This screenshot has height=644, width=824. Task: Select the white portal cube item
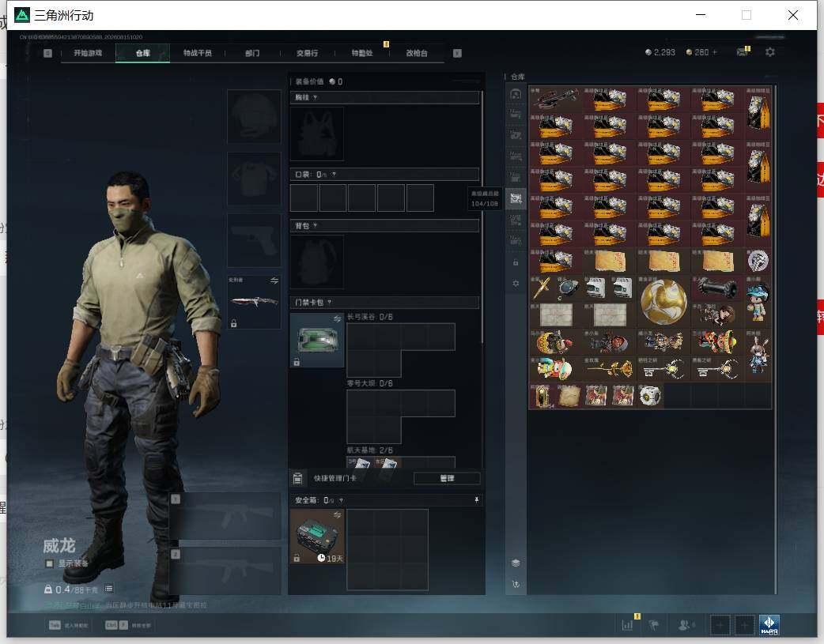(x=650, y=396)
